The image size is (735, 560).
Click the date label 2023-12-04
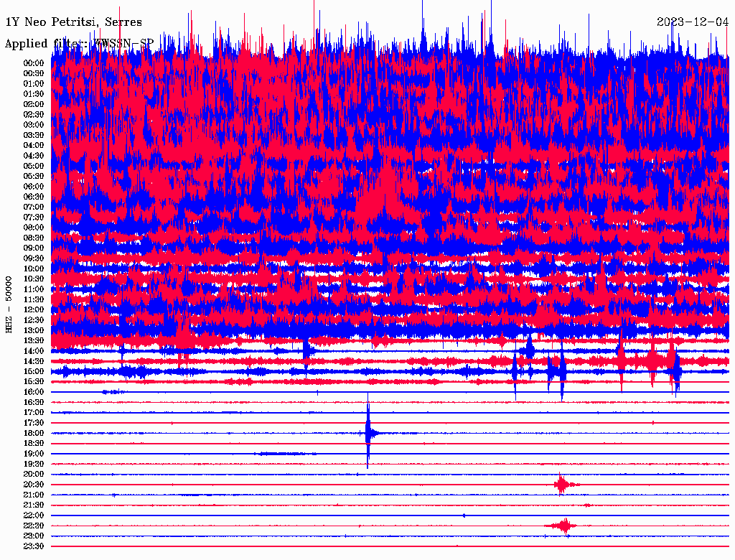(692, 22)
